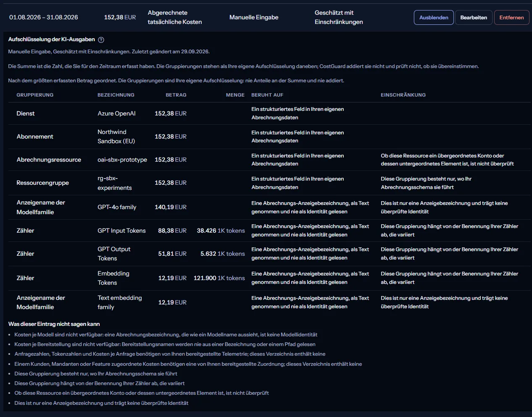This screenshot has height=417, width=532.
Task: Select the 88,38 EUR amount
Action: coord(172,231)
